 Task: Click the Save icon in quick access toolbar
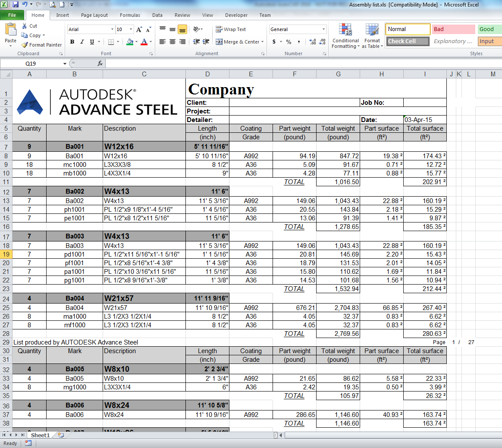coord(16,4)
